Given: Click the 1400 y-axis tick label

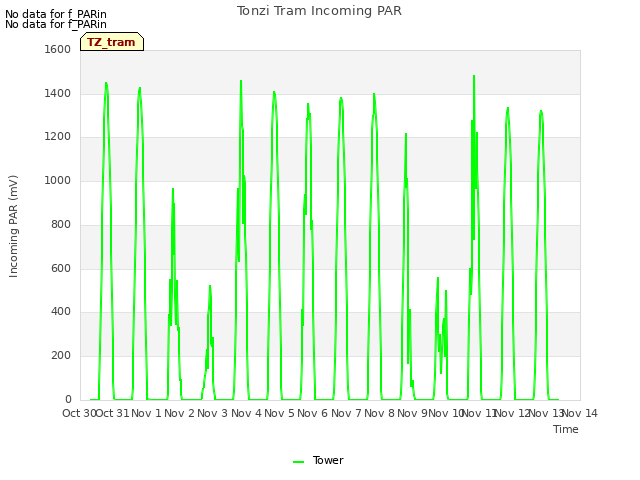Looking at the screenshot, I should tap(58, 93).
